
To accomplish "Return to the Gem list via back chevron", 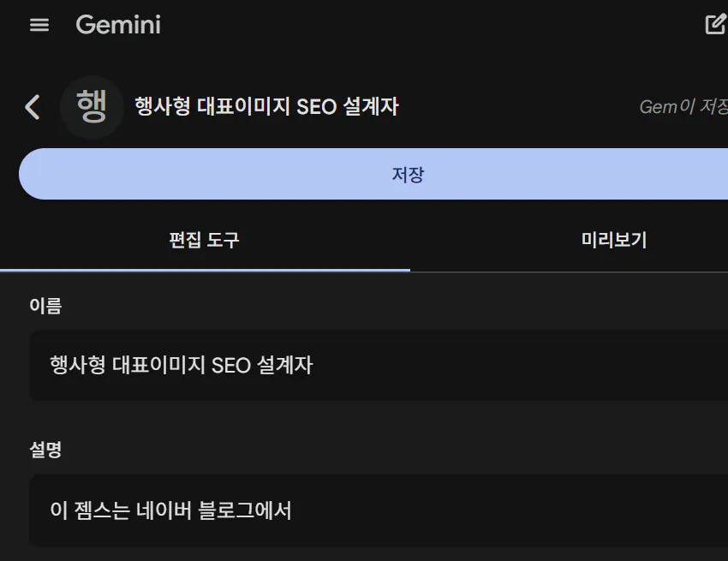I will (32, 107).
